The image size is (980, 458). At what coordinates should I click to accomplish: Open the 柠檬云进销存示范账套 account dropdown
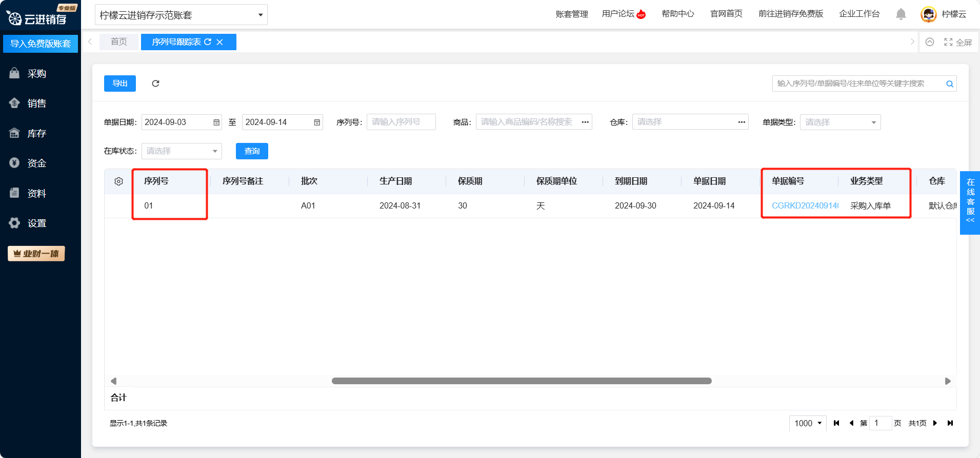[x=181, y=15]
